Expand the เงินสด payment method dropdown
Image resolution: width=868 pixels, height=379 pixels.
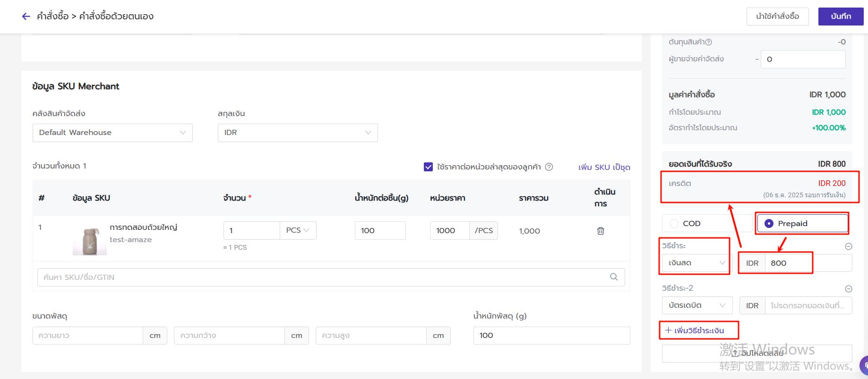pyautogui.click(x=696, y=263)
